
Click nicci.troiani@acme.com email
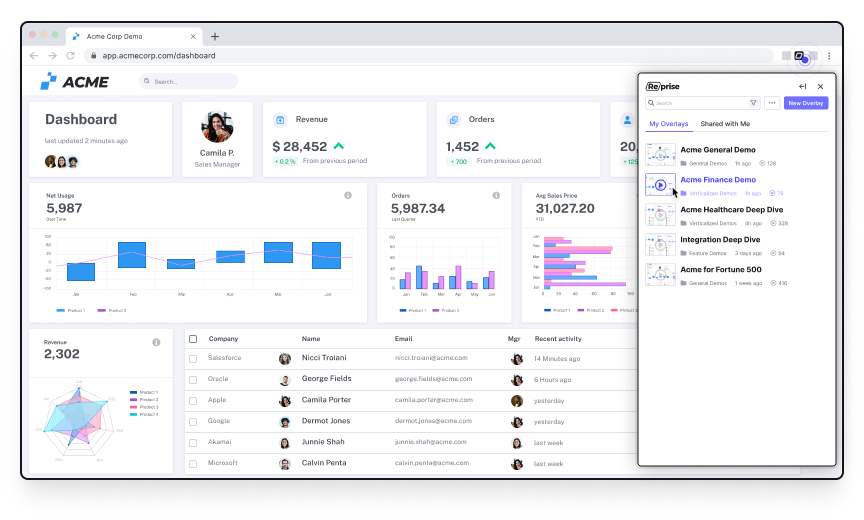pos(431,358)
